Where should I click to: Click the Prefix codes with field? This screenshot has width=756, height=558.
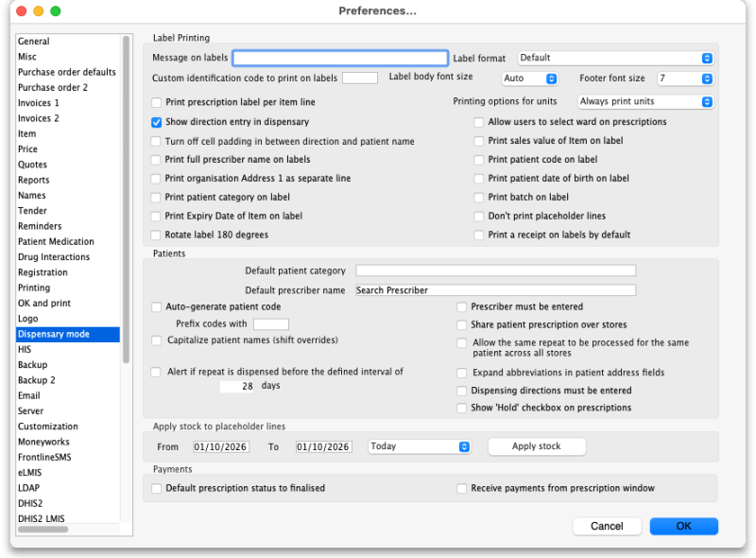pyautogui.click(x=271, y=323)
